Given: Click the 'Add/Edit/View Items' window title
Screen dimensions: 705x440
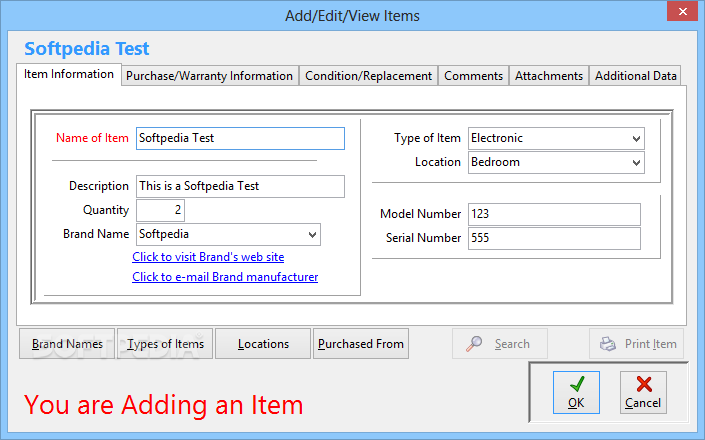Looking at the screenshot, I should pos(352,16).
